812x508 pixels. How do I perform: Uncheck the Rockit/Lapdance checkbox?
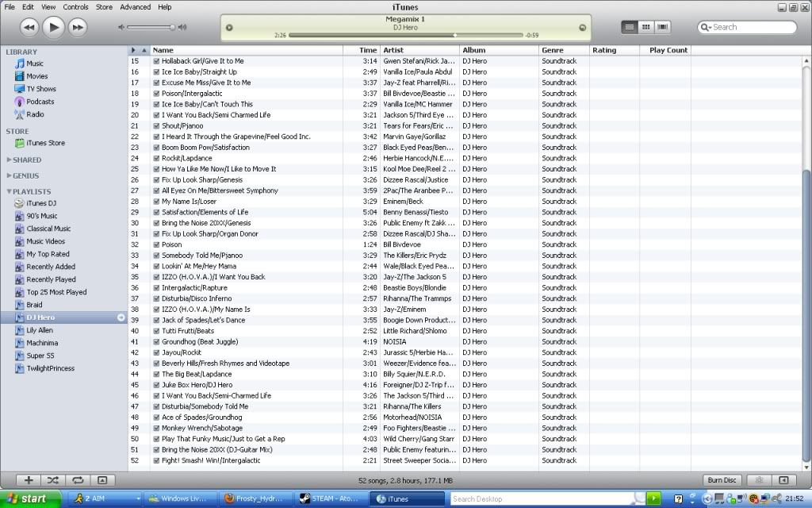tap(156, 159)
